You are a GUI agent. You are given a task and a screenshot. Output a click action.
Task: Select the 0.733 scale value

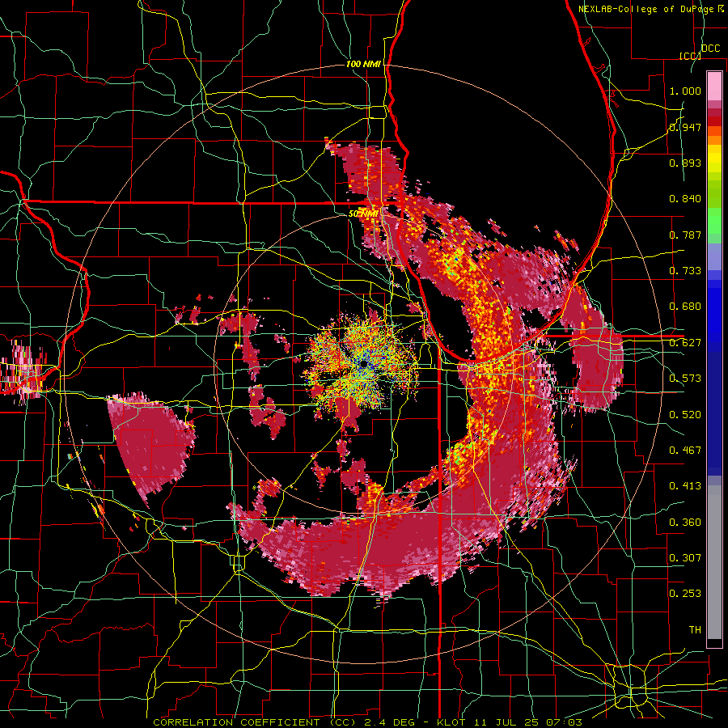pos(685,271)
